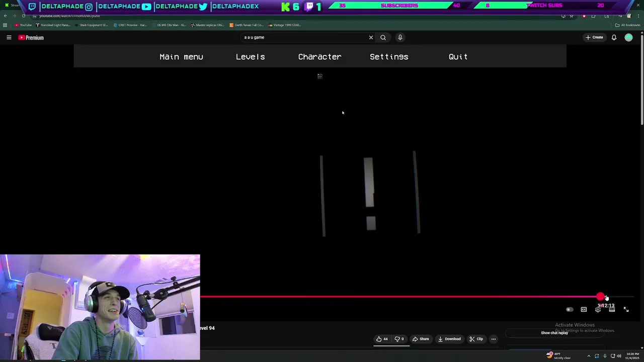Open the YouTube bookmark
This screenshot has height=362, width=644.
click(23, 25)
